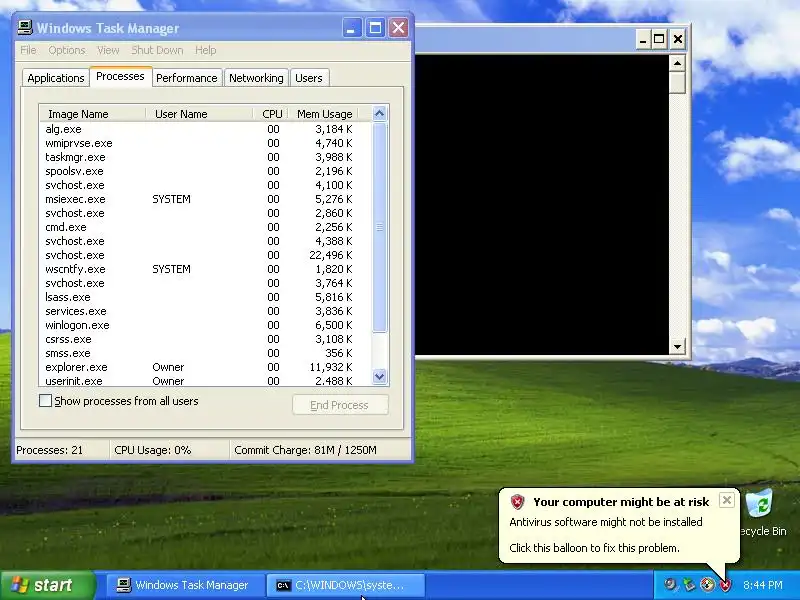Minimize the Windows Task Manager window

point(351,28)
